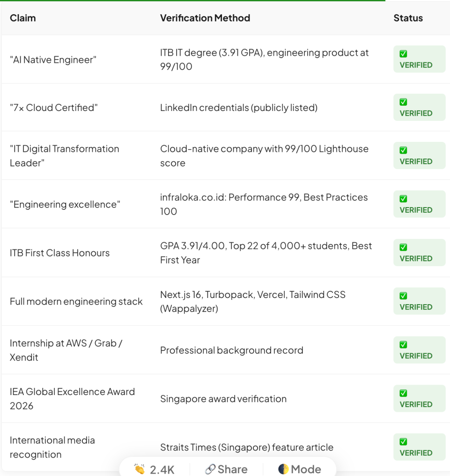This screenshot has width=450, height=476.
Task: Toggle the Mode moon icon
Action: coord(283,469)
